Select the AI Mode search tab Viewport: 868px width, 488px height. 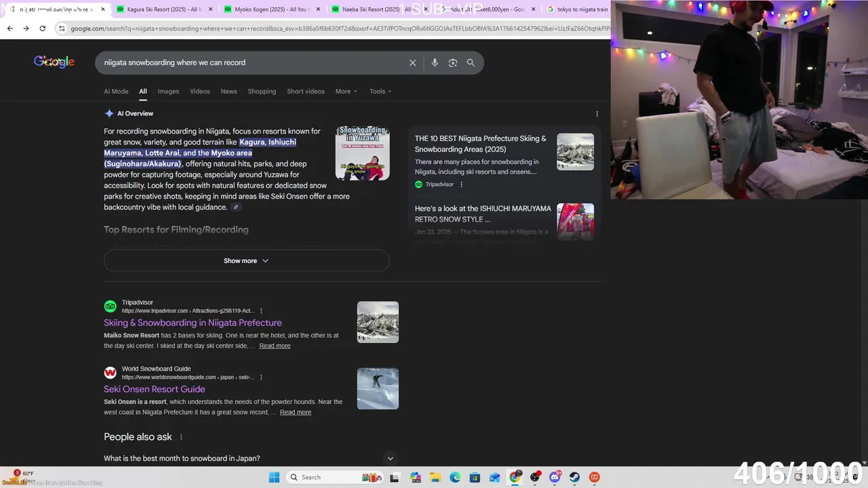click(116, 91)
